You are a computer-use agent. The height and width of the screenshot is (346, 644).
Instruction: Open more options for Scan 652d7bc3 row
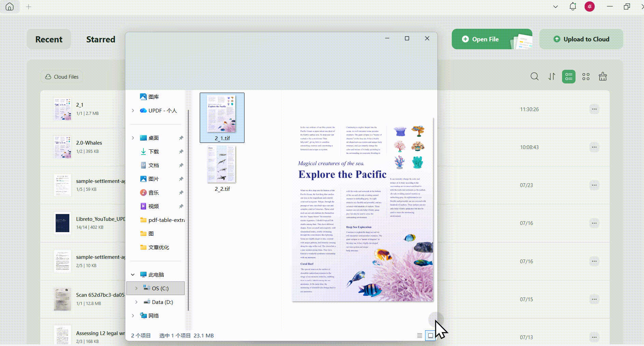[x=594, y=299]
